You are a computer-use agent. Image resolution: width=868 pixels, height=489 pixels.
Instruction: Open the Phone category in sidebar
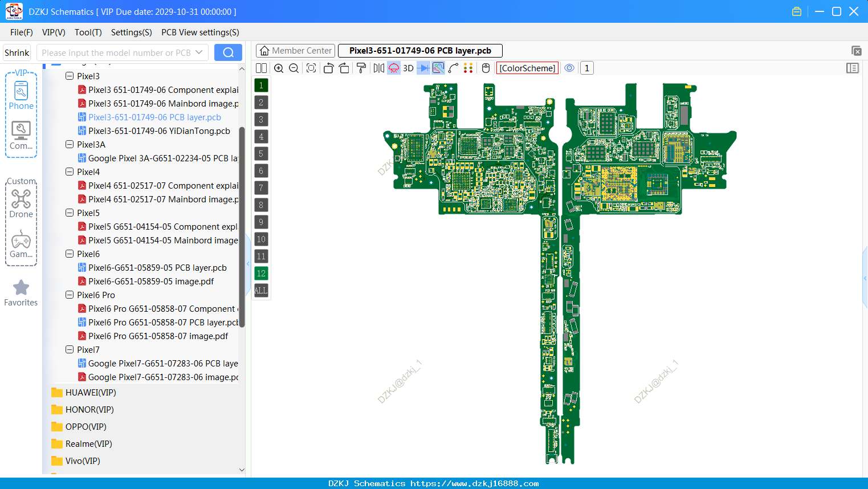(21, 96)
